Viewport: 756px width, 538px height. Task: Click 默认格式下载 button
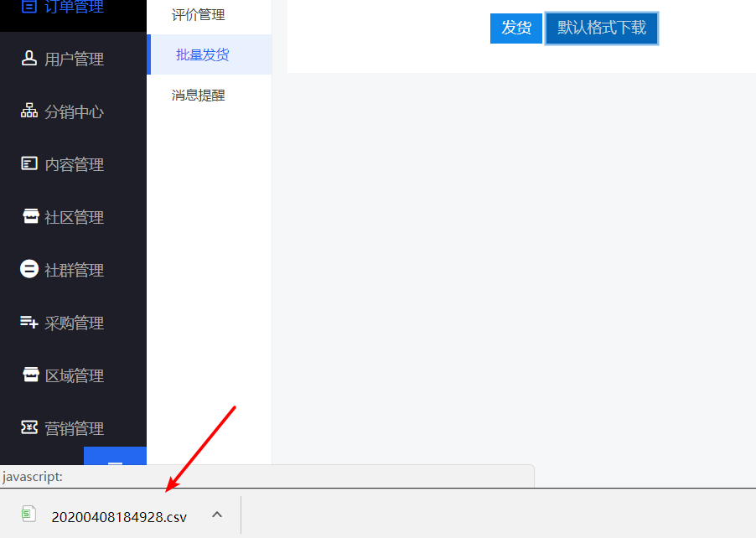pos(602,28)
